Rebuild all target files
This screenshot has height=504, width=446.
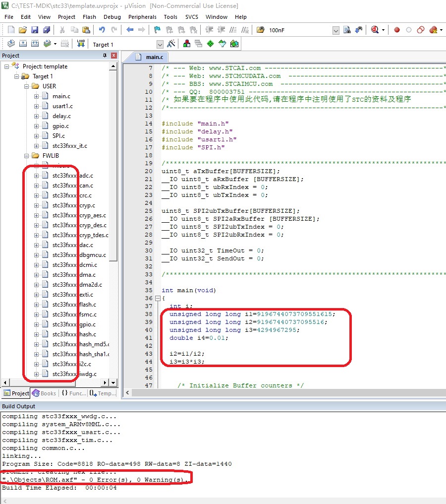tap(35, 44)
